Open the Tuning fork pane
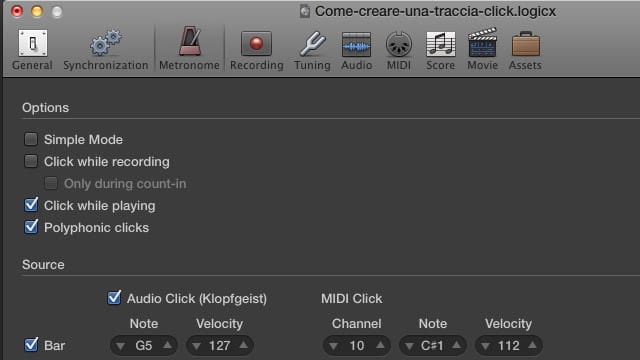The height and width of the screenshot is (360, 640). tap(312, 50)
